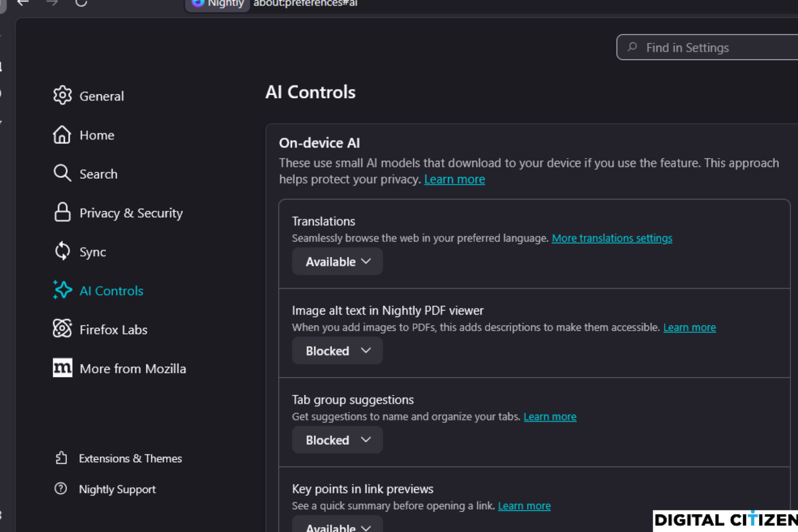Click the Nightly logo in address bar

(198, 3)
